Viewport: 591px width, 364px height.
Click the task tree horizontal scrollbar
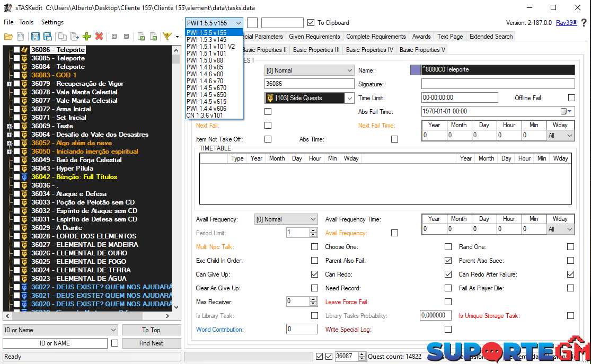88,316
